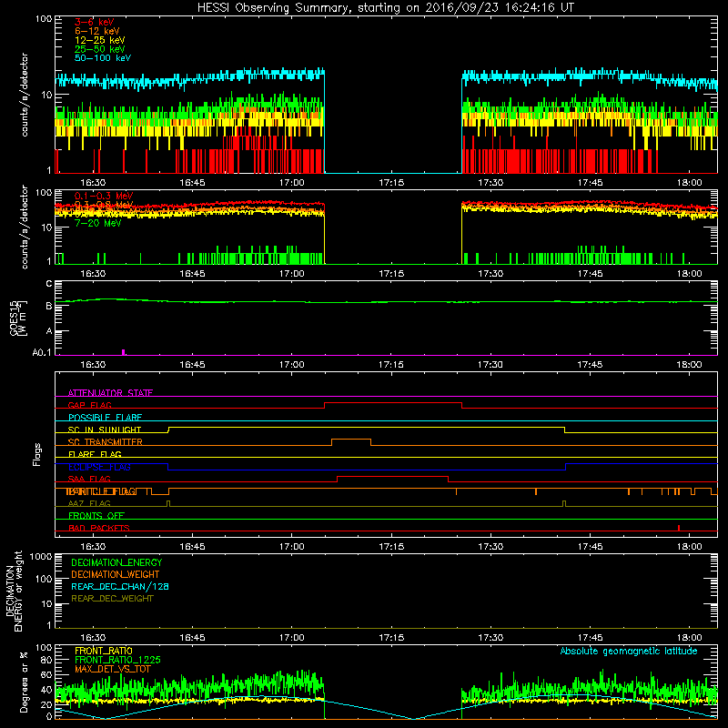Select the GAP_FLAG label
This screenshot has width=728, height=728.
pos(89,405)
